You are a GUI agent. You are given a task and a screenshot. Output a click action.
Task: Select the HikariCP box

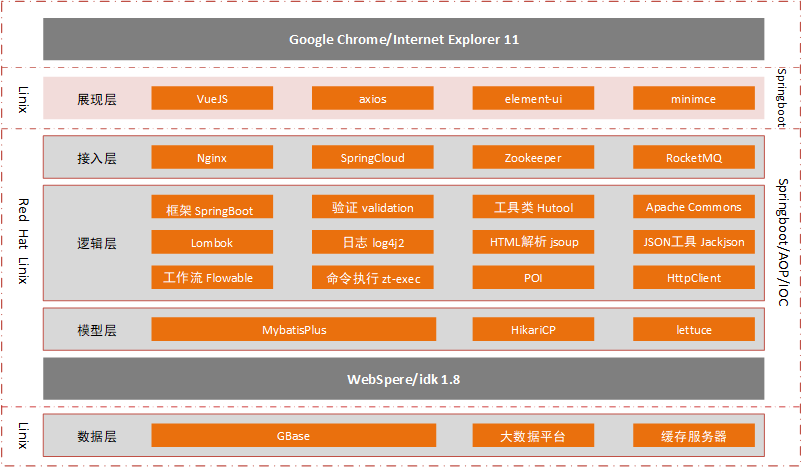tap(533, 329)
